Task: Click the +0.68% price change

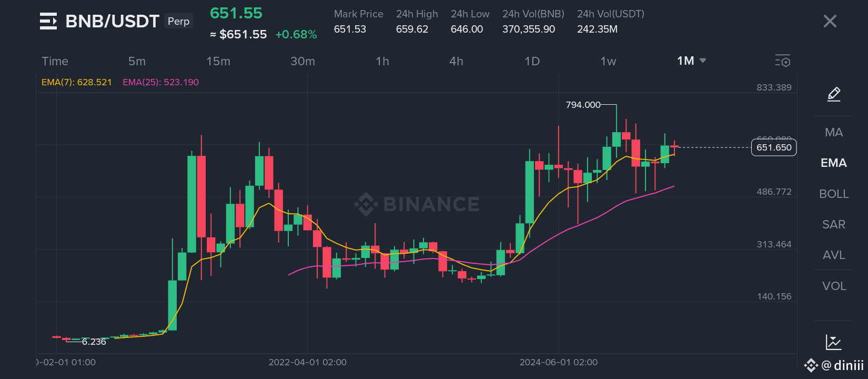Action: (296, 35)
